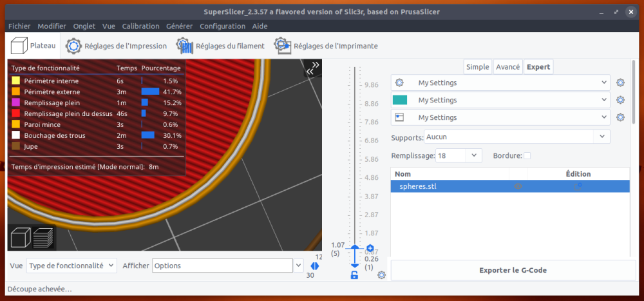This screenshot has width=644, height=301.
Task: Click the Édition column header
Action: click(578, 174)
